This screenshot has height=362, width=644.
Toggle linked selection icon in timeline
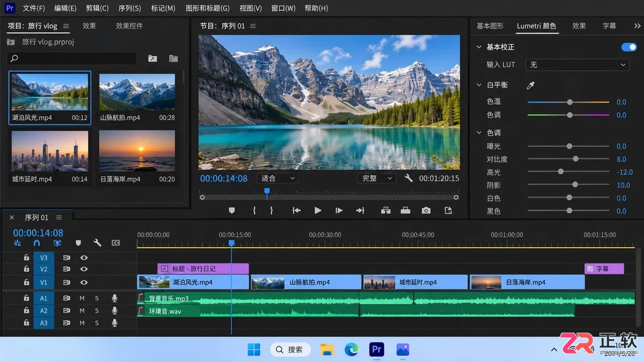click(57, 243)
